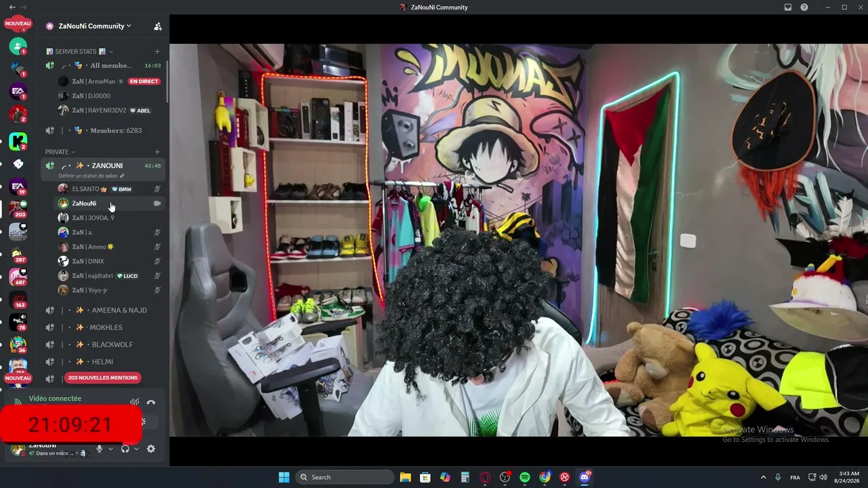Create a channel in SERVER STATS category
Screen dimensions: 868x488
157,52
